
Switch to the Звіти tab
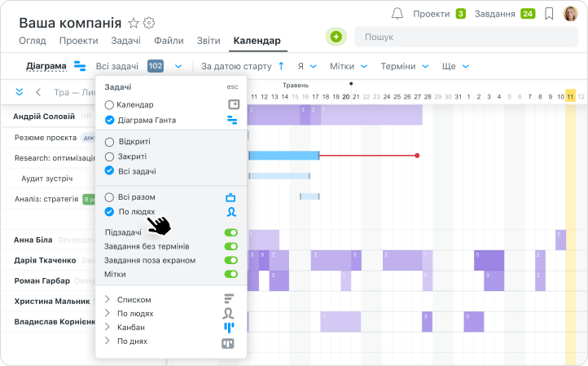tap(208, 41)
